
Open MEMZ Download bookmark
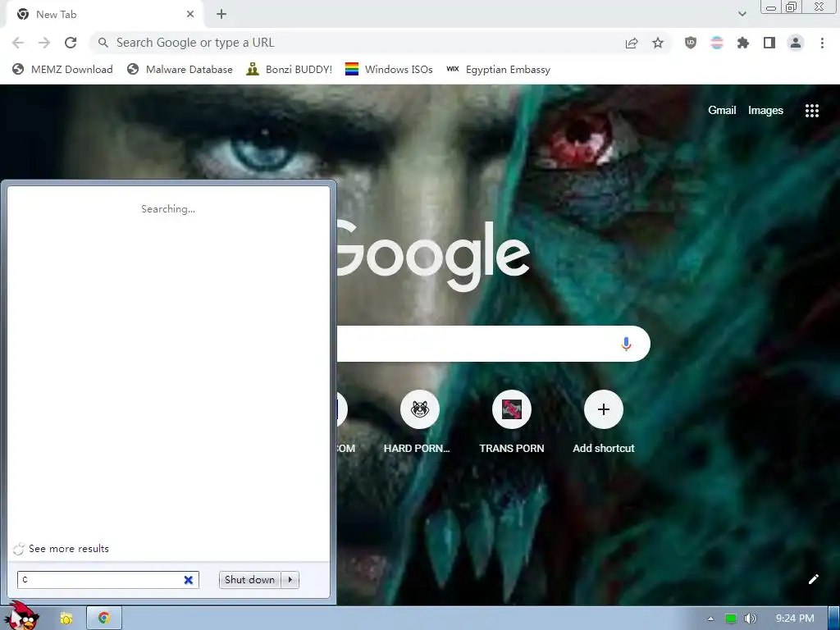62,69
